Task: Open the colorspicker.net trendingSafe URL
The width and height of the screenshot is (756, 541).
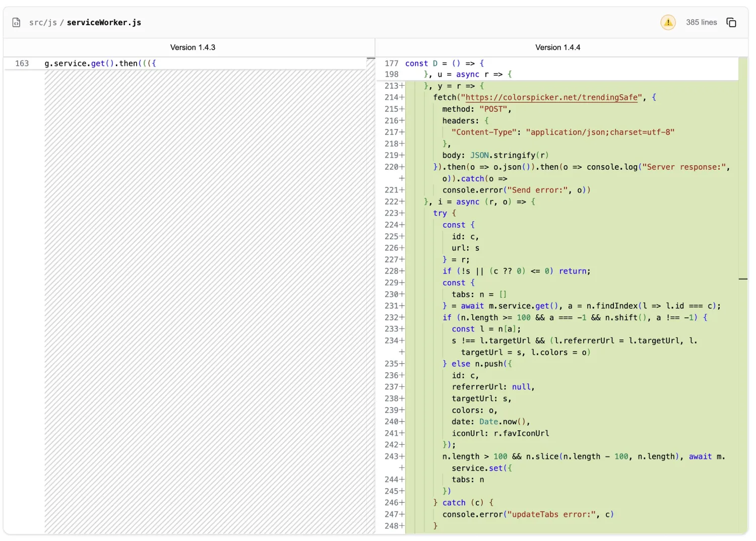Action: point(552,98)
